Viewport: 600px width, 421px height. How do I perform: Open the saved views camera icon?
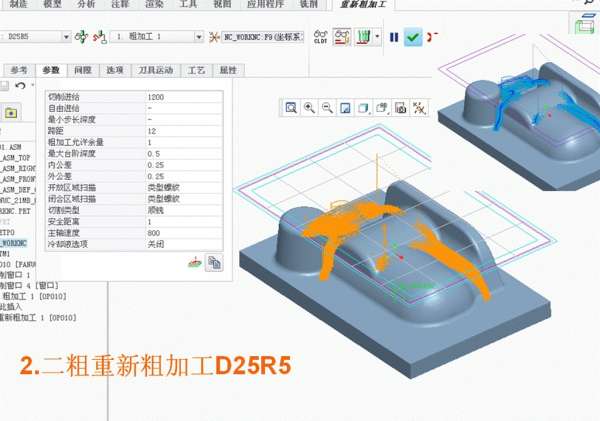coord(399,107)
